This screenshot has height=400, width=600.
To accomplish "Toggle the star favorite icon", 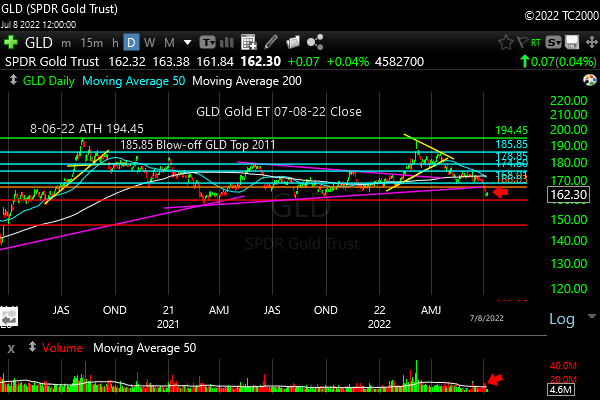I will point(505,42).
